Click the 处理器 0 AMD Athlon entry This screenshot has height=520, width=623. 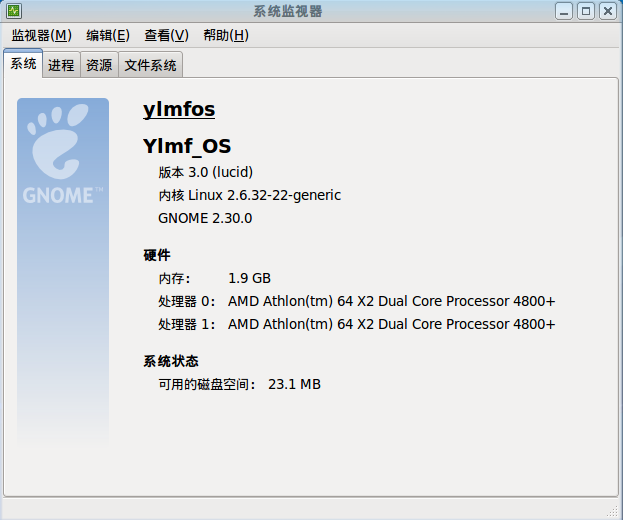(x=391, y=301)
